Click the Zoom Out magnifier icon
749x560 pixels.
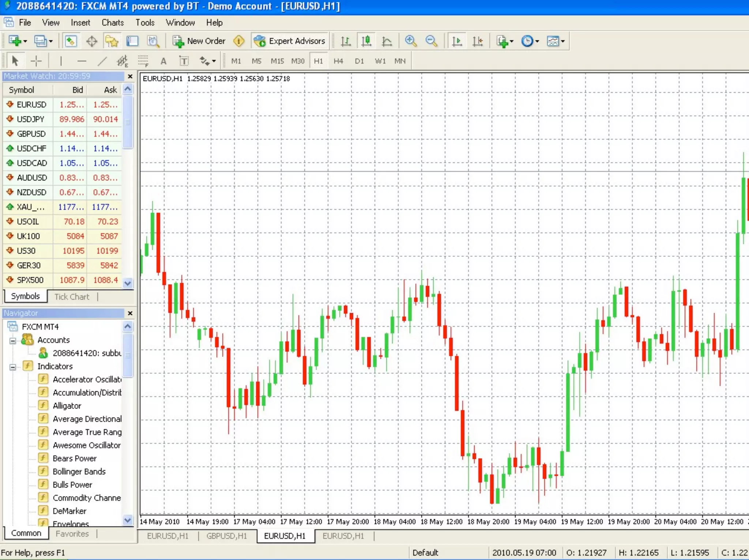pos(432,41)
